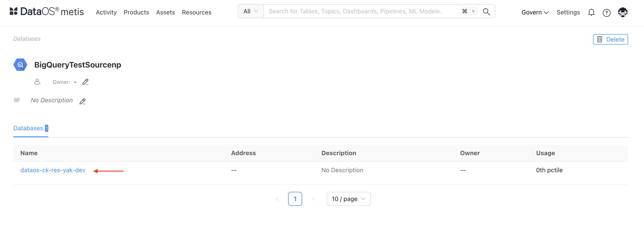Open the Activity menu
Screen dimensions: 644x236
coord(106,12)
